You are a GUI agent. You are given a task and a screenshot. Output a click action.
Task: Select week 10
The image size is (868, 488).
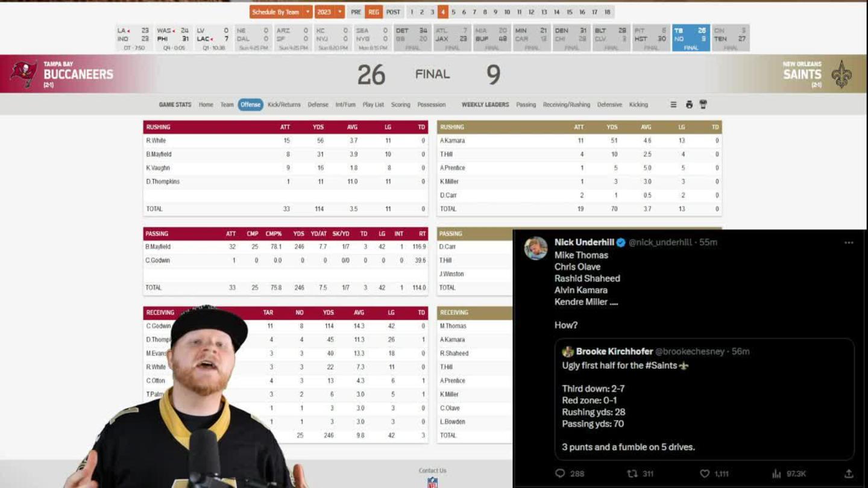tap(507, 12)
